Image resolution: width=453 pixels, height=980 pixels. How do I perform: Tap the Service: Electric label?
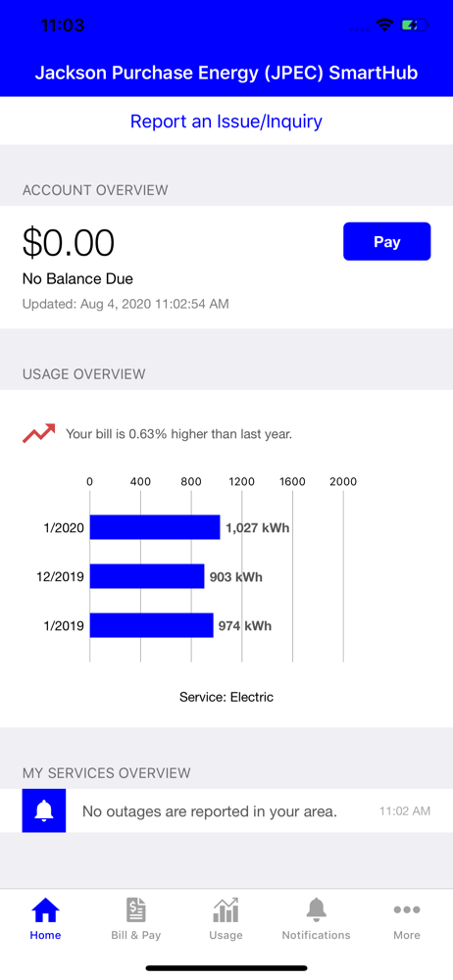point(226,696)
